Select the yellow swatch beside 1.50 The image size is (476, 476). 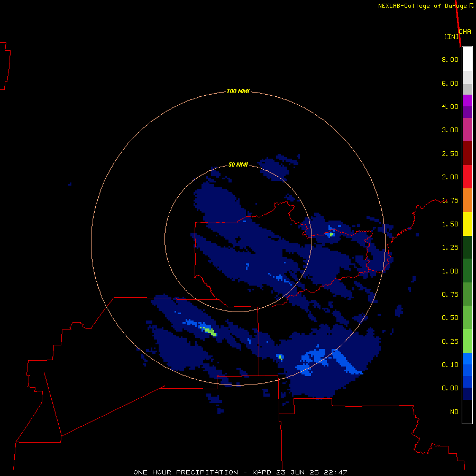point(467,224)
